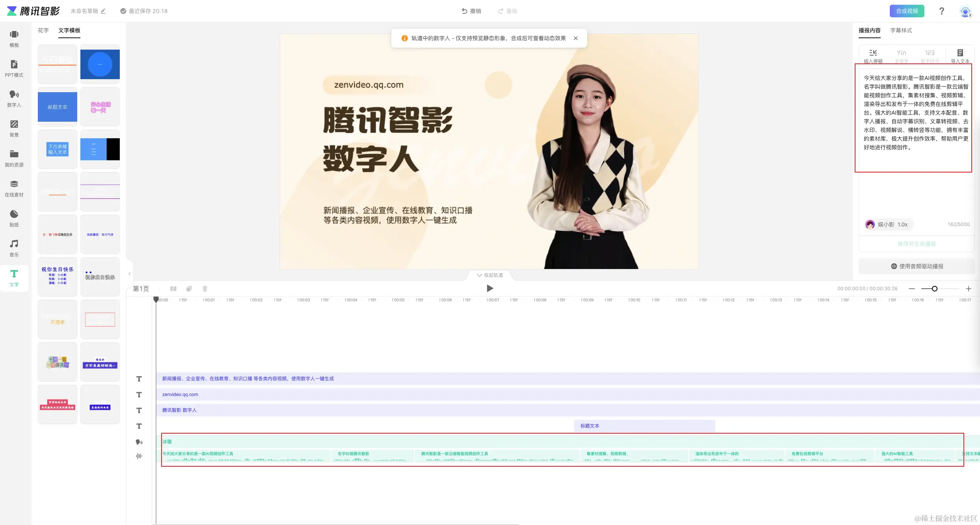Screen dimensions: 980x525
Task: Click the duplicate clip icon in timeline toolbar
Action: (189, 289)
